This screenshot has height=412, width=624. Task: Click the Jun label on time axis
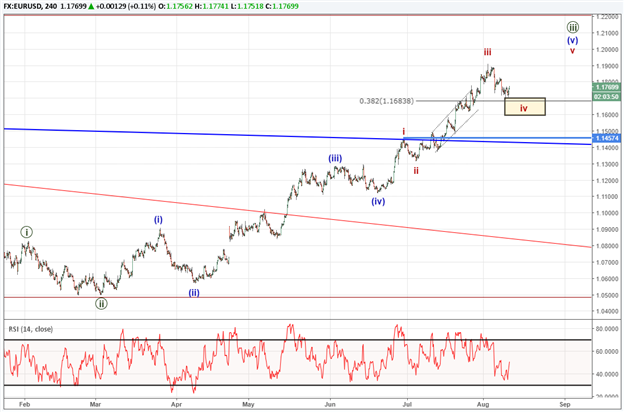pos(330,404)
